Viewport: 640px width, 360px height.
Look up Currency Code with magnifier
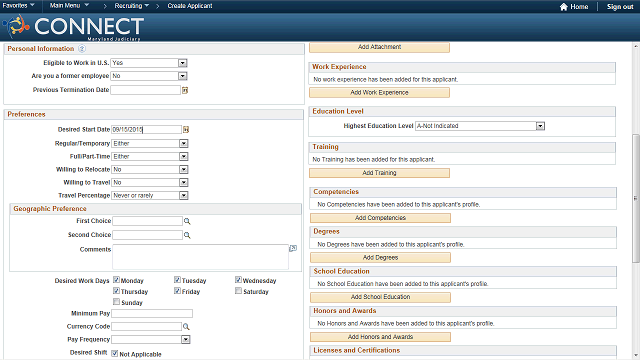click(x=186, y=327)
